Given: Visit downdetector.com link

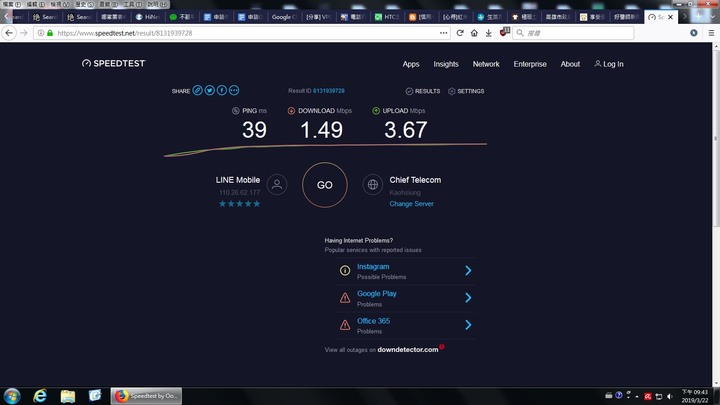Looking at the screenshot, I should [x=408, y=350].
